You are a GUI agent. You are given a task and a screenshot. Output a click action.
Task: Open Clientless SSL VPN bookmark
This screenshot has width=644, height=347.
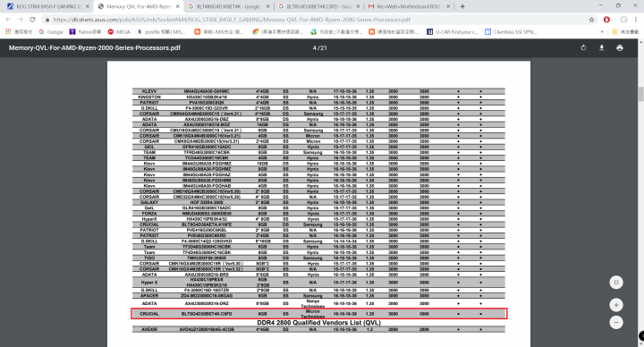[x=511, y=31]
